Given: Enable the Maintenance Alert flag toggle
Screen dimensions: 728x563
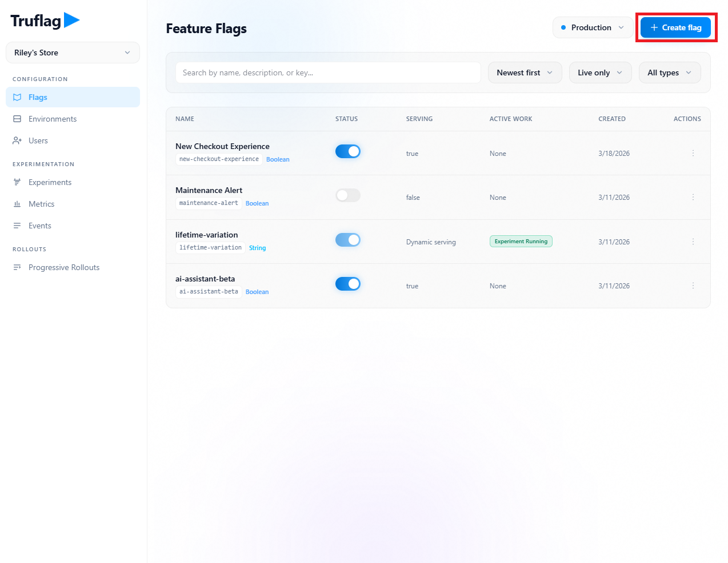Looking at the screenshot, I should (347, 195).
